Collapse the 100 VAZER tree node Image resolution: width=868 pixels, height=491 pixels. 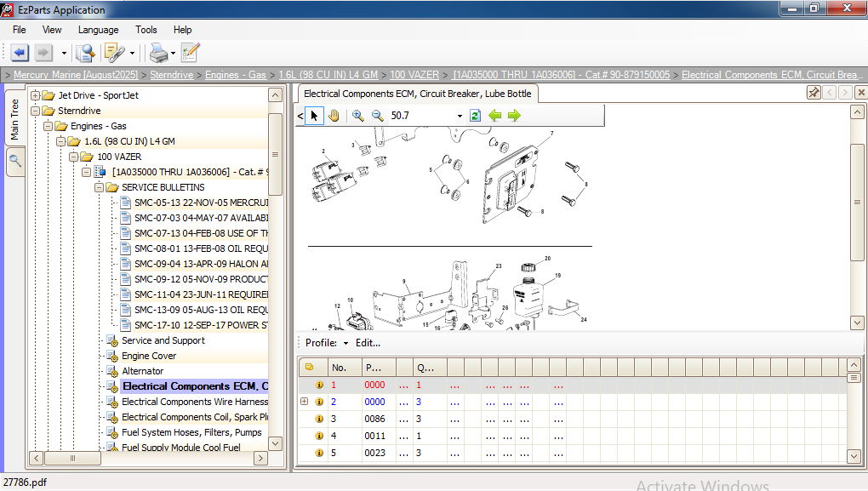74,157
